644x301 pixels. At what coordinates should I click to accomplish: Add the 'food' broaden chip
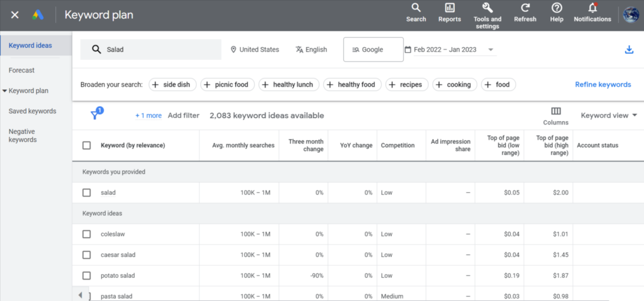[499, 85]
